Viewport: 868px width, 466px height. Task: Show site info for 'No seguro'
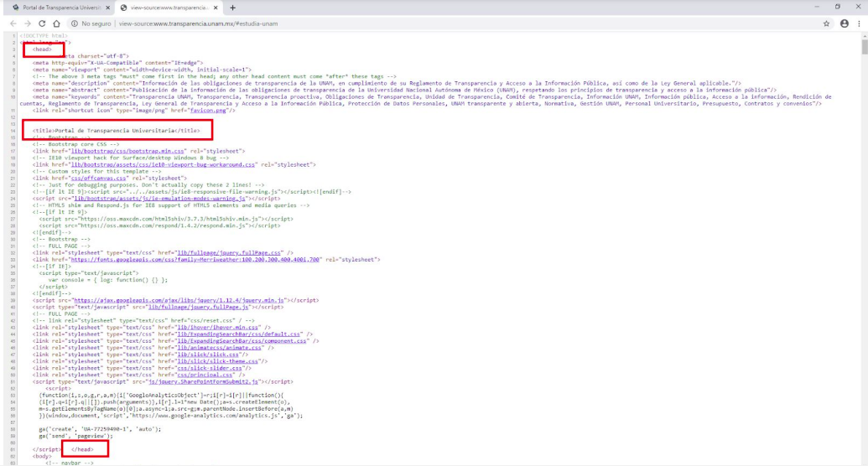click(91, 23)
